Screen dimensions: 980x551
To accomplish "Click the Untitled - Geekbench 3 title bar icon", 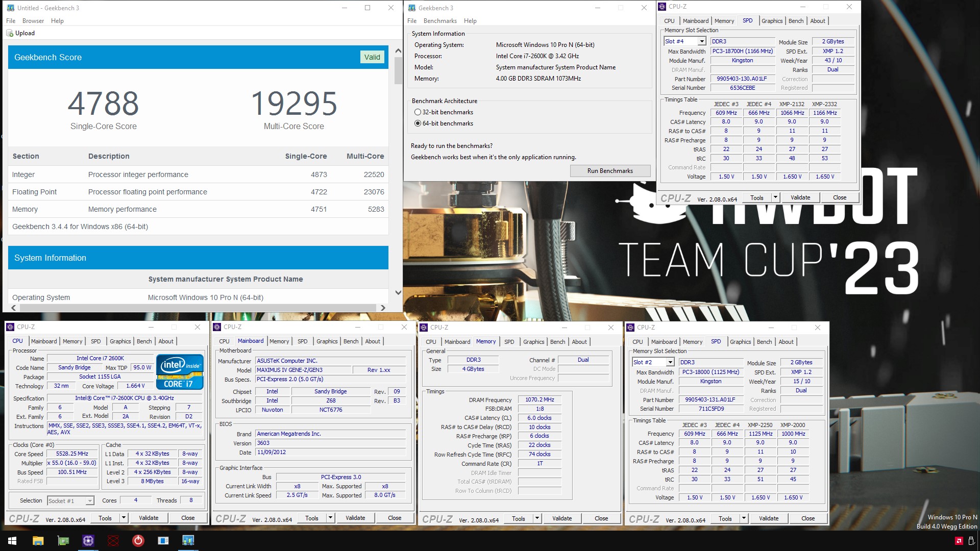I will (x=11, y=8).
